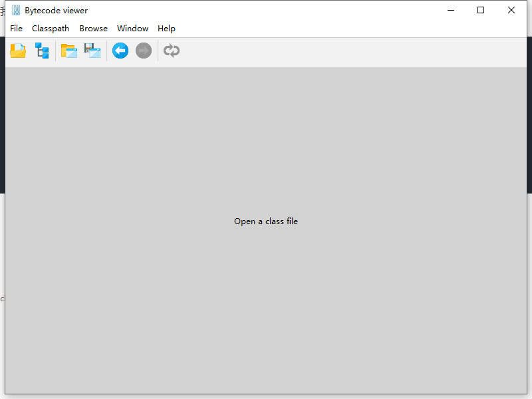Screen dimensions: 532x399
Task: Go back with the blue arrow button
Action: point(120,51)
